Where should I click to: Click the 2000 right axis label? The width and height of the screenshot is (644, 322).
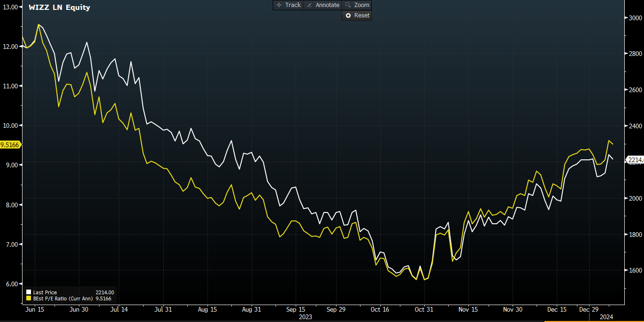635,198
